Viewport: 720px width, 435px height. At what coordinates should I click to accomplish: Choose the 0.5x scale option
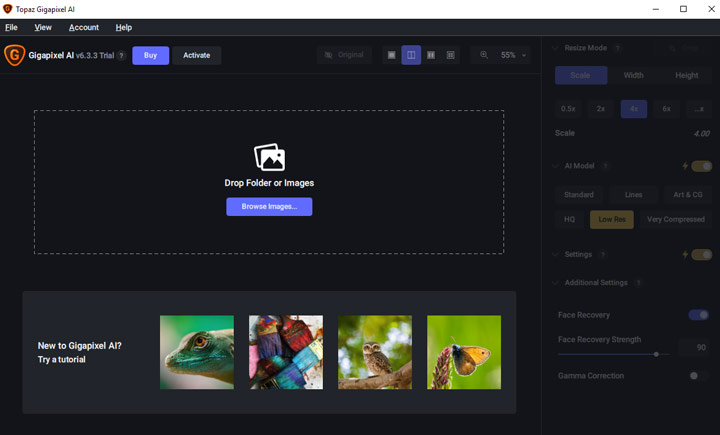[568, 109]
